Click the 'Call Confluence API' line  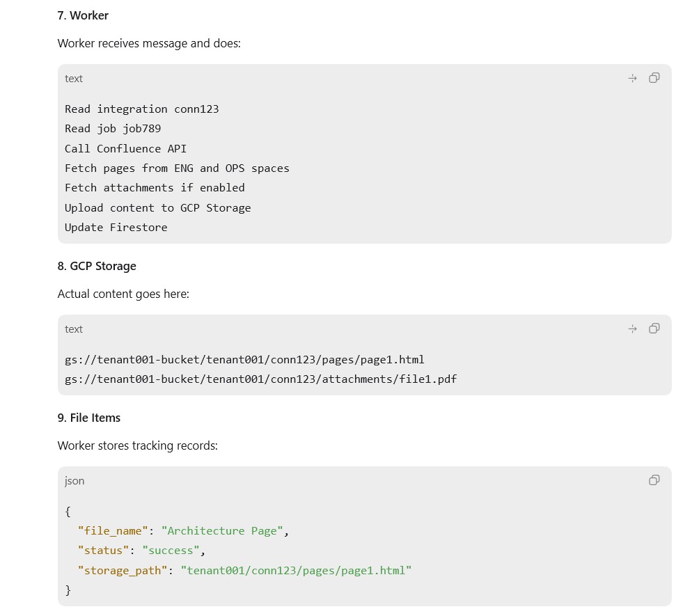[x=126, y=148]
